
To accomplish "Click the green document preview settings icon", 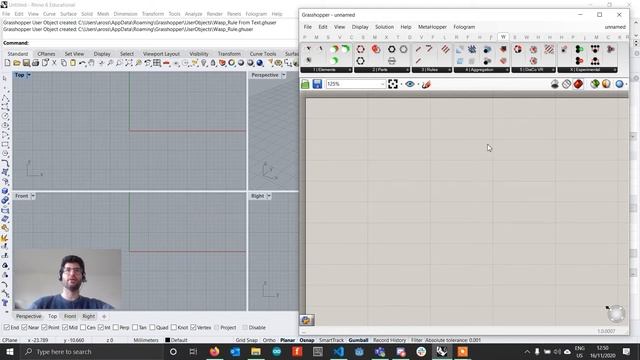I will click(x=595, y=84).
